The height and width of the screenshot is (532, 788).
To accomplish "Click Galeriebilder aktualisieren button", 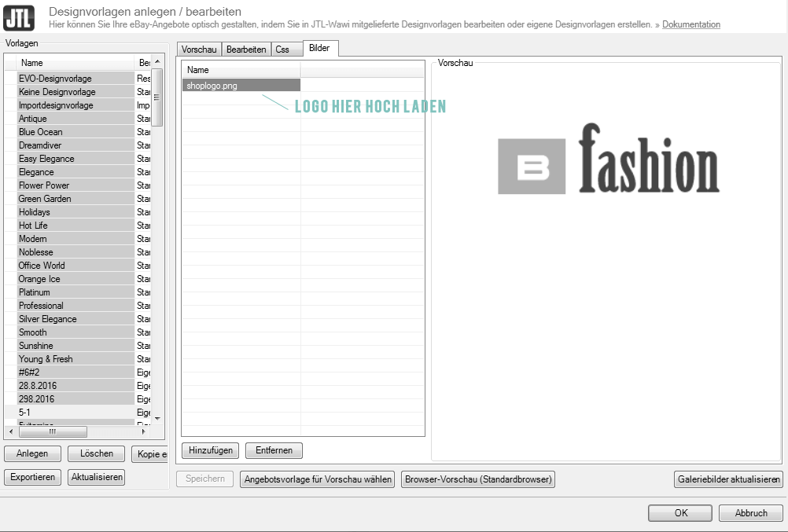I will [x=729, y=479].
